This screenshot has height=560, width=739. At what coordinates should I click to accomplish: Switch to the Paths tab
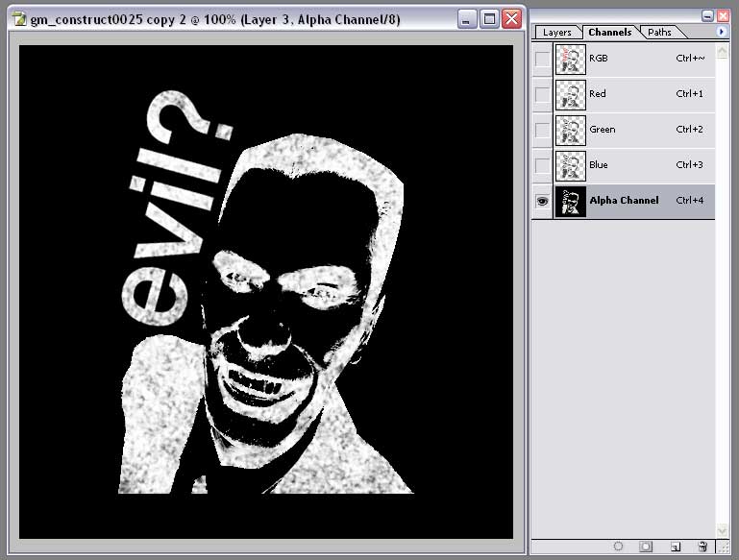[x=659, y=33]
